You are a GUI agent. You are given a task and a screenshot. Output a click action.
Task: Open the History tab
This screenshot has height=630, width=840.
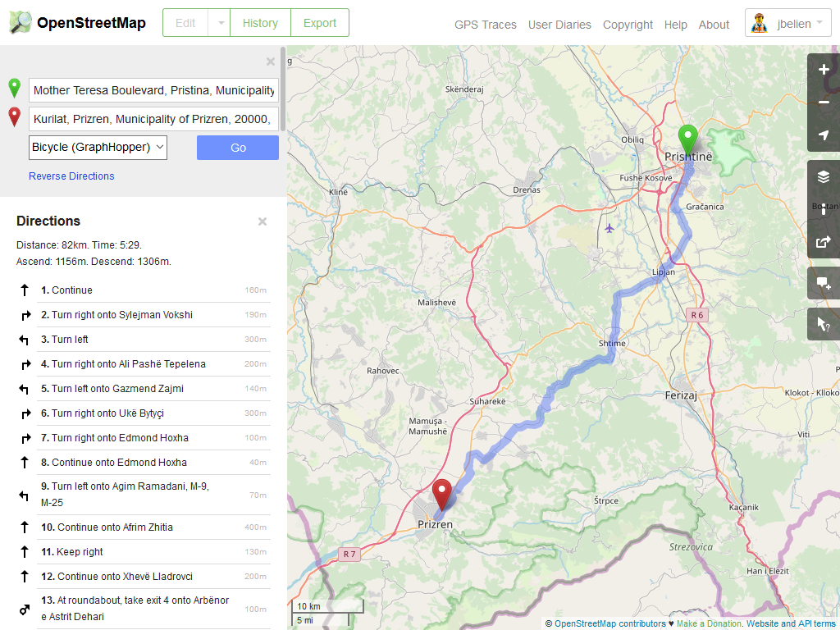(x=260, y=23)
